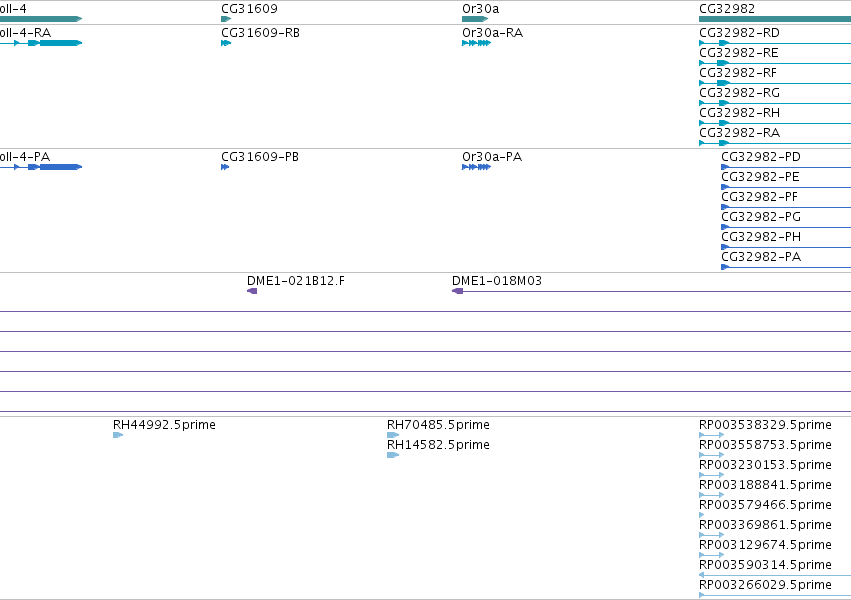
Task: Click the Or30a gene bar glyph
Action: tap(475, 19)
